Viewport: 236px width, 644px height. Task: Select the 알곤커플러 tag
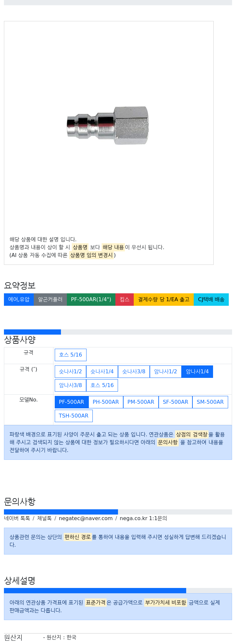point(50,300)
